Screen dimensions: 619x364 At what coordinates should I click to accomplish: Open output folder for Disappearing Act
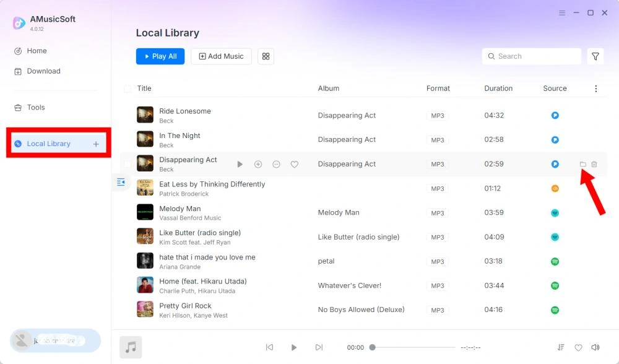[582, 164]
